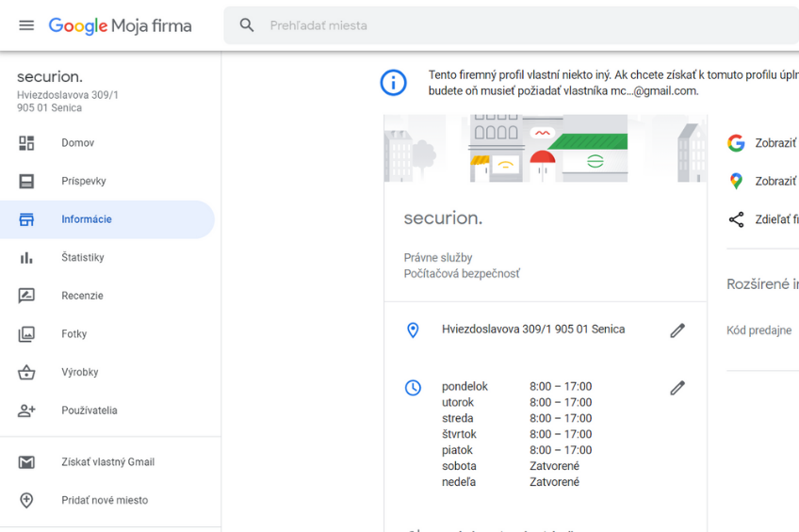The width and height of the screenshot is (799, 532).
Task: Select the Informácie menu item
Action: click(x=107, y=219)
